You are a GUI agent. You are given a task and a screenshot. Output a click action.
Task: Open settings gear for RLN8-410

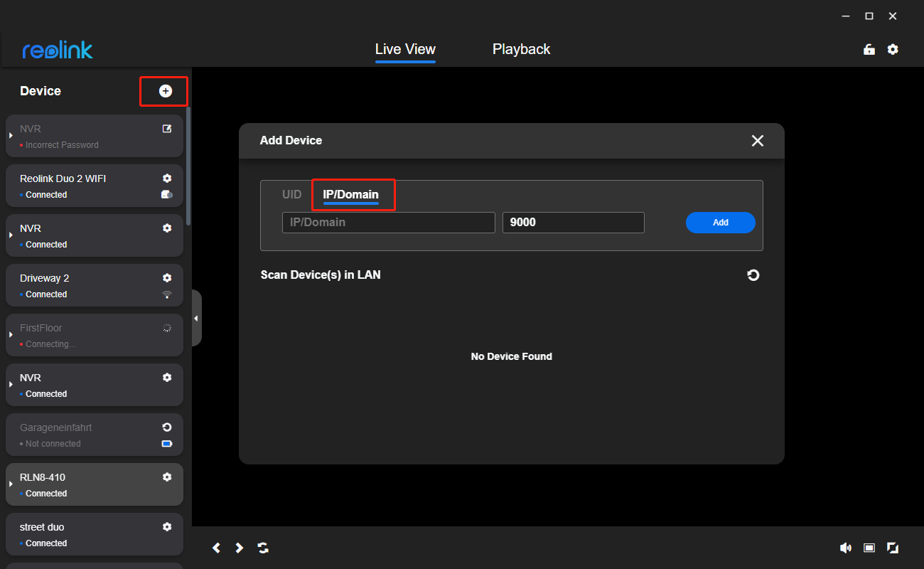pos(167,477)
